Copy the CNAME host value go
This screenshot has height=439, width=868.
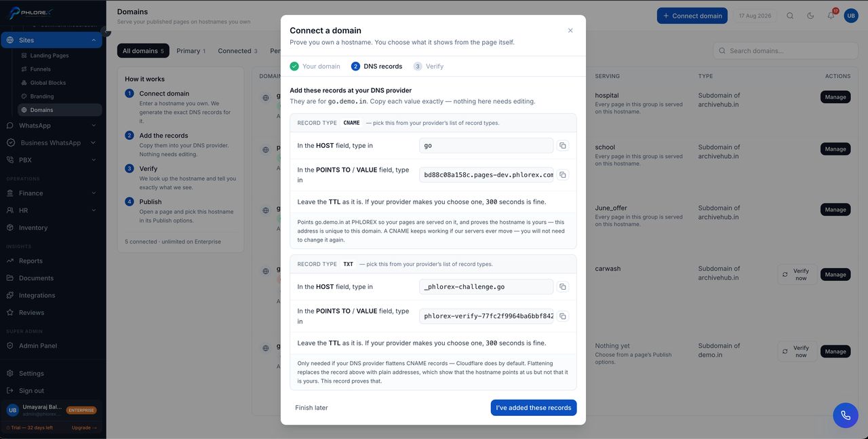pyautogui.click(x=563, y=146)
